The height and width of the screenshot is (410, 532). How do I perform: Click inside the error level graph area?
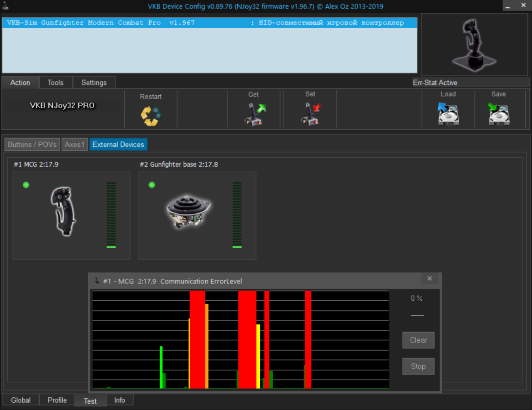241,339
